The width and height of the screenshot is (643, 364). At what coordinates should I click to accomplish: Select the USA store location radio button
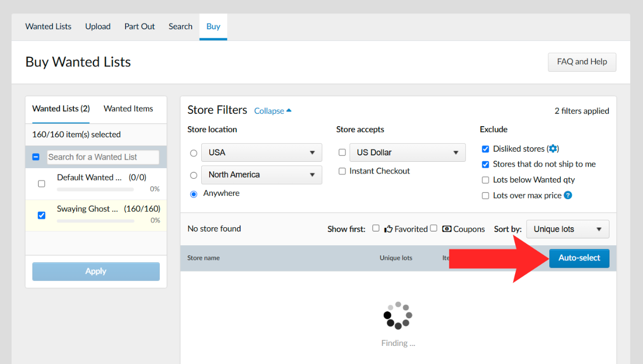[x=194, y=153]
